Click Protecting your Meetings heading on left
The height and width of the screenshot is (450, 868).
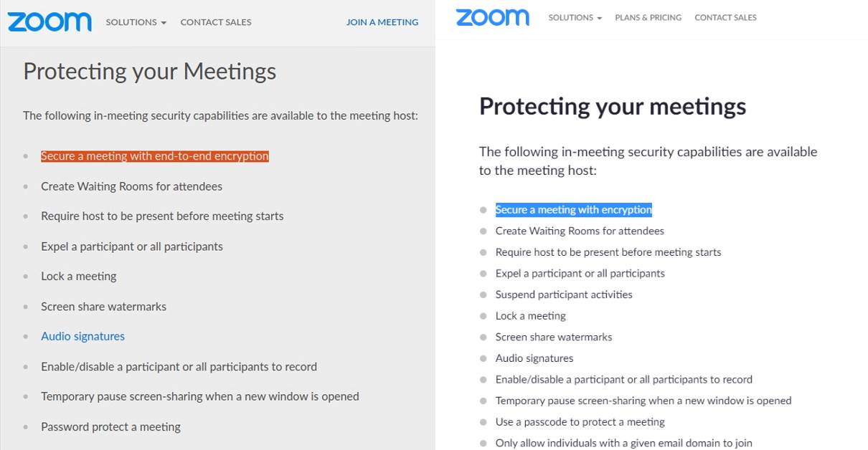149,72
